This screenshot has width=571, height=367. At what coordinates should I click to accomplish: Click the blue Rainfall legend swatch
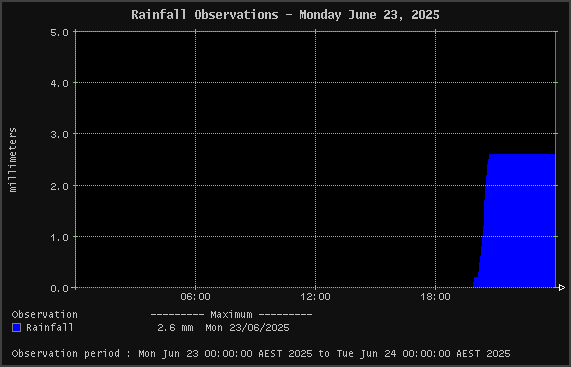[x=16, y=328]
